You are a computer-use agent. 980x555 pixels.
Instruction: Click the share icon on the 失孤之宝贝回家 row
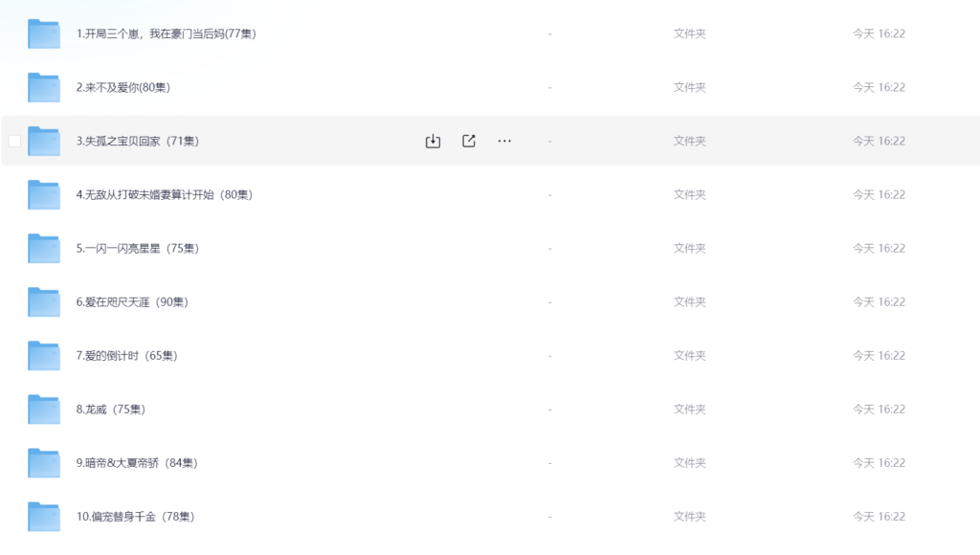pyautogui.click(x=469, y=141)
